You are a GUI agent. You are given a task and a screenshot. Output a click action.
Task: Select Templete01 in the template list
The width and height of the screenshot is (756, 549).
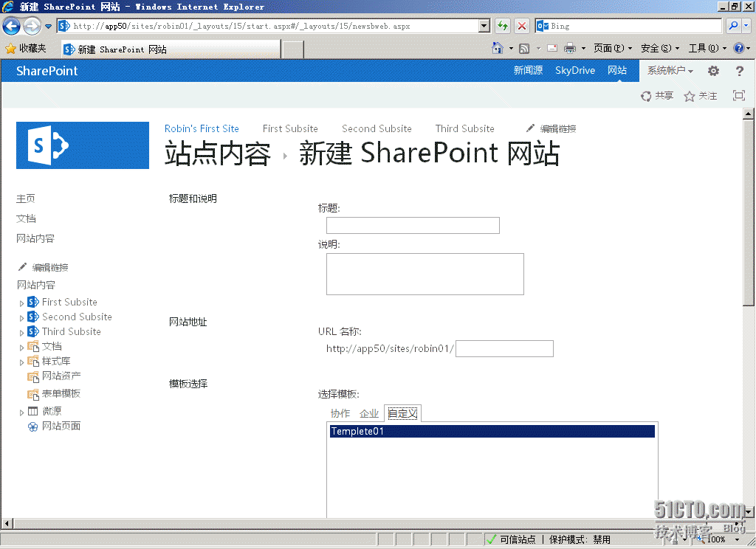[492, 432]
